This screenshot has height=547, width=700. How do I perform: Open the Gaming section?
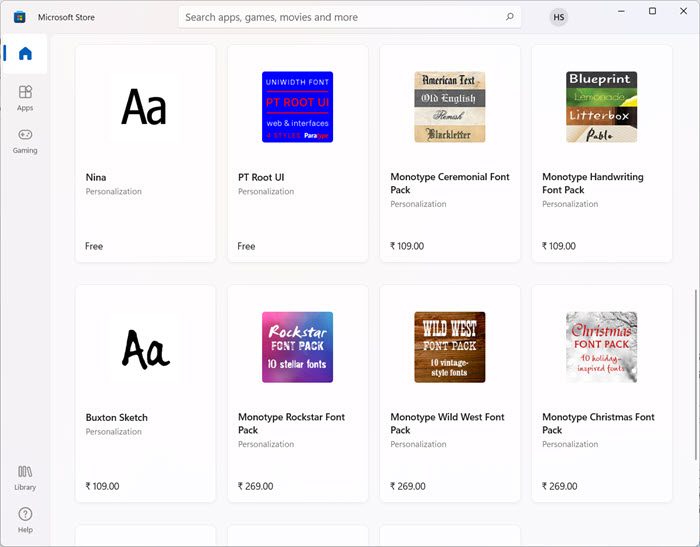click(x=25, y=141)
